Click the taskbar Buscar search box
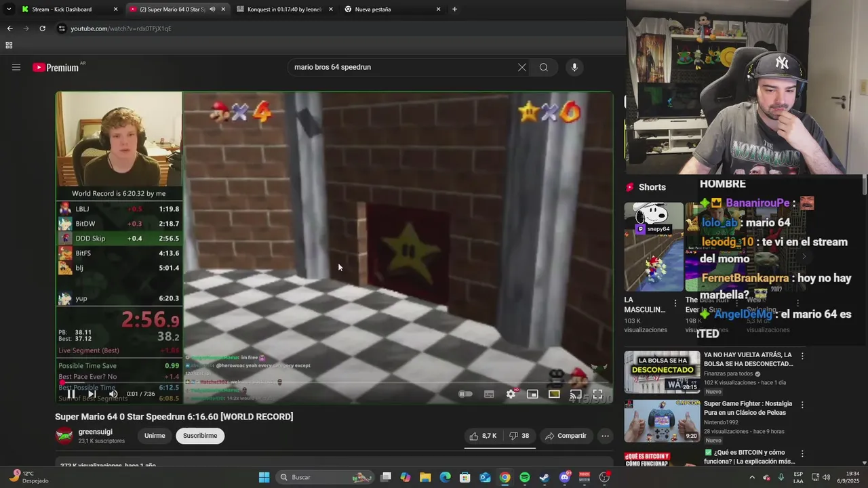Screen dimensions: 868x488 click(325, 477)
